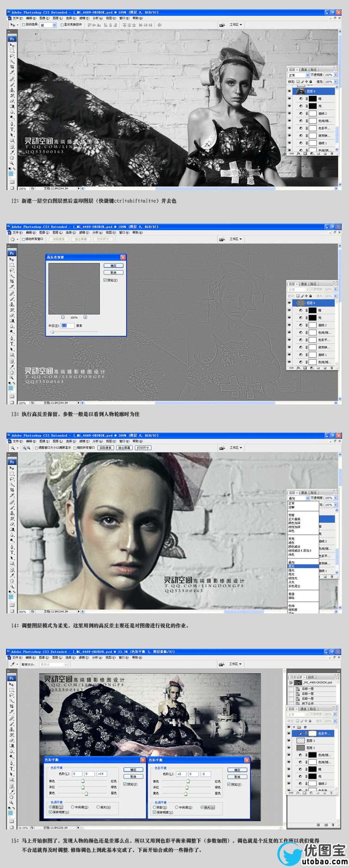The height and width of the screenshot is (868, 349).
Task: Open 滤镜 menu in step 12 menu bar
Action: (x=84, y=19)
